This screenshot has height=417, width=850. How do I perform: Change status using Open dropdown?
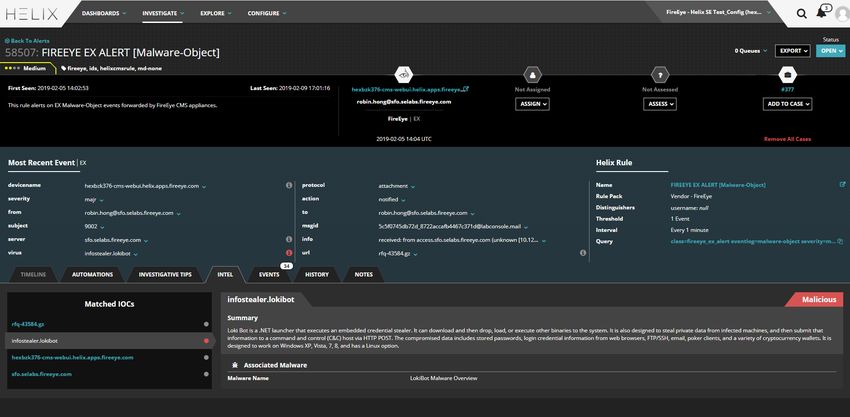830,50
